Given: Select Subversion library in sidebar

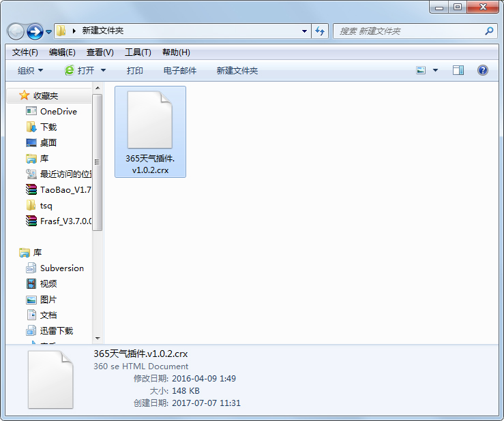Looking at the screenshot, I should coord(61,268).
